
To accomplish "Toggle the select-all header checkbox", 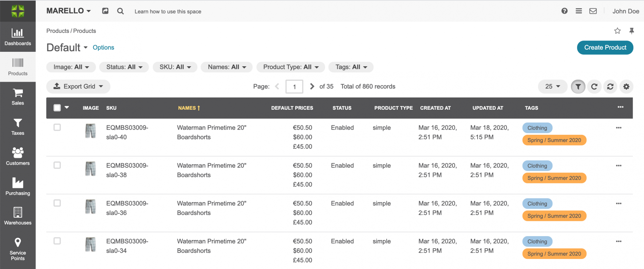I will tap(57, 108).
